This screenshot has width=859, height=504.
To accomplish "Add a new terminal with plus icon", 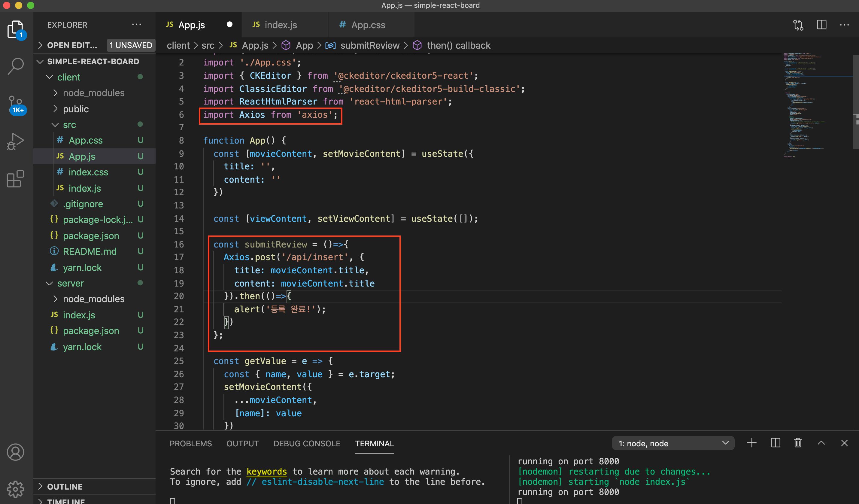I will [751, 443].
